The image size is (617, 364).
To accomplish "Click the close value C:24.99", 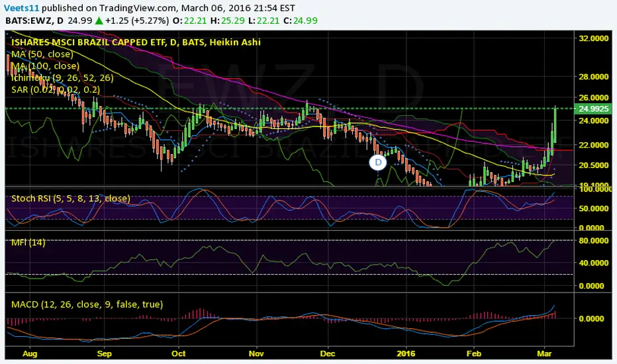I will (301, 21).
